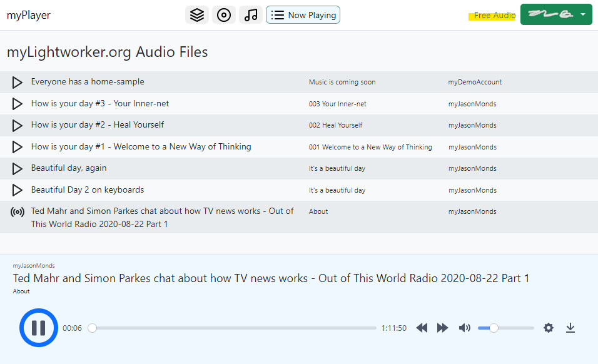598x364 pixels.
Task: Click the volume slider
Action: [505, 328]
